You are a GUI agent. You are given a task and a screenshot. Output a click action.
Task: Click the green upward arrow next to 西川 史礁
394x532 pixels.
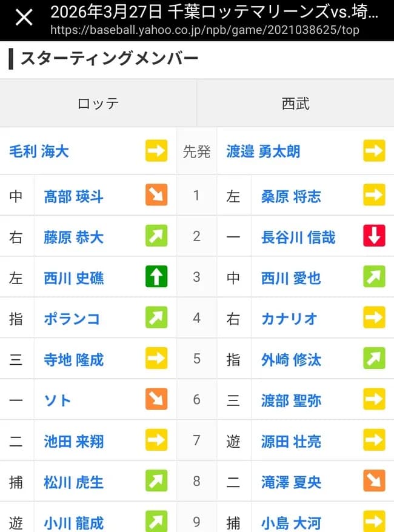(x=157, y=278)
